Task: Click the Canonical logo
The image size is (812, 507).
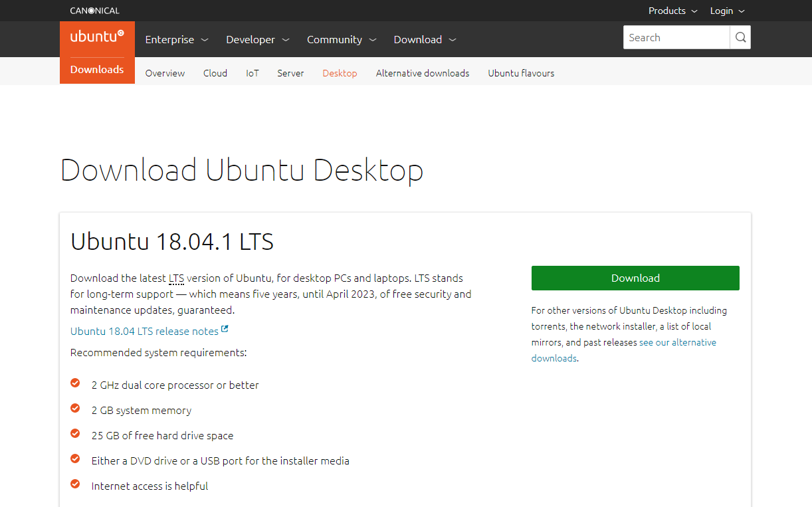Action: point(95,11)
